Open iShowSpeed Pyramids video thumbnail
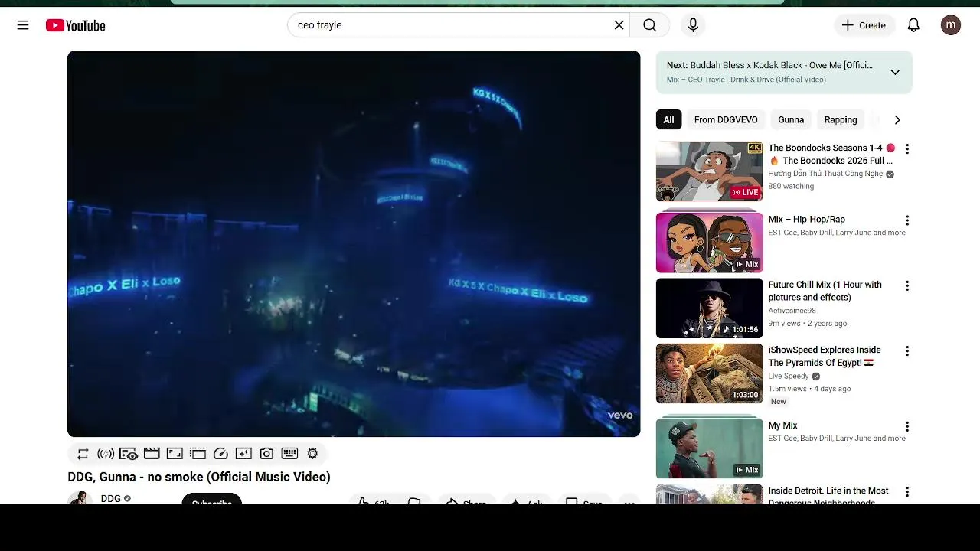Image resolution: width=980 pixels, height=551 pixels. pos(709,373)
